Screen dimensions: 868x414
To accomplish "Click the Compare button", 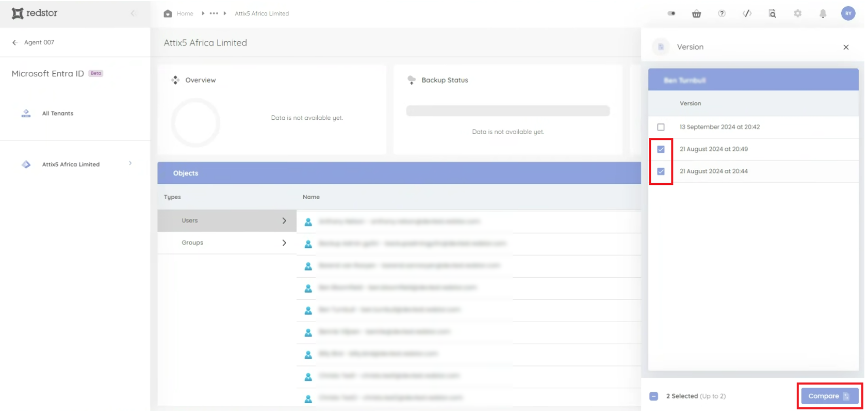I will tap(829, 396).
